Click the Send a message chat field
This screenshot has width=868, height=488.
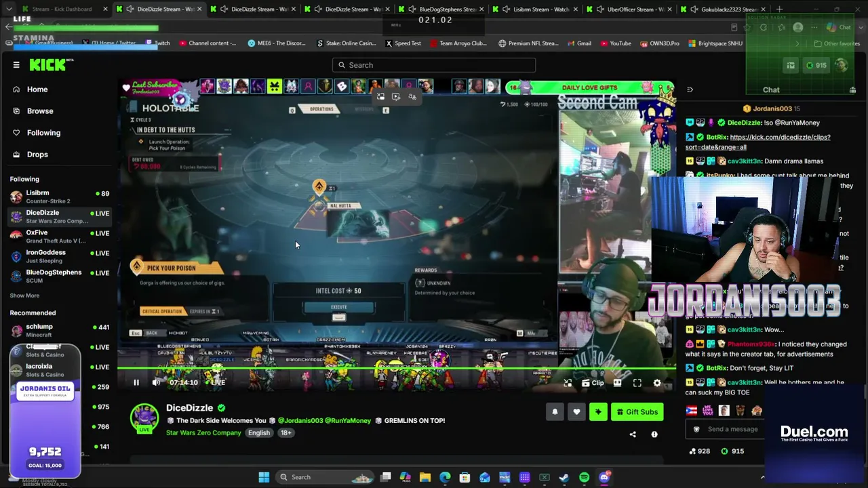pos(733,429)
